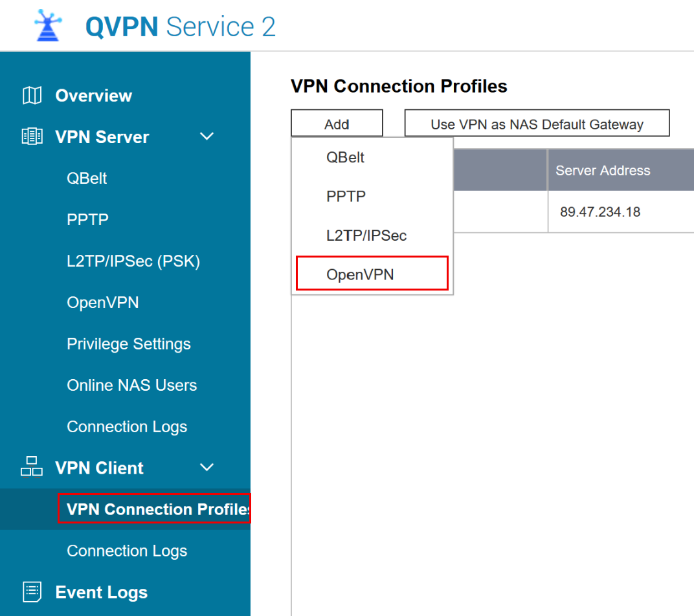Open the Overview page
This screenshot has height=616, width=694.
93,96
